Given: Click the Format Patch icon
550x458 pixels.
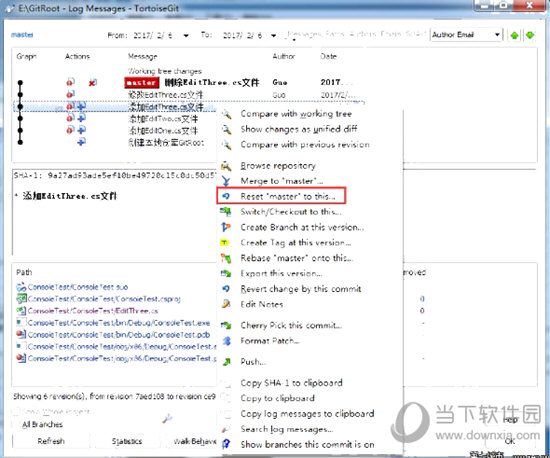Looking at the screenshot, I should pyautogui.click(x=227, y=341).
